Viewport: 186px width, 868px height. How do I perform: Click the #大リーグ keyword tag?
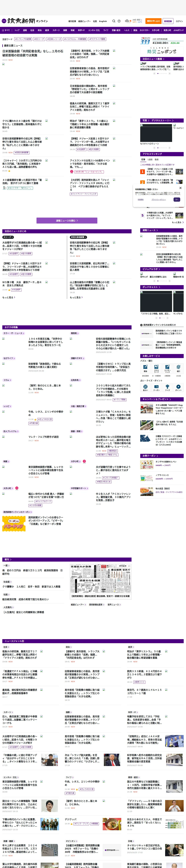click(x=39, y=39)
